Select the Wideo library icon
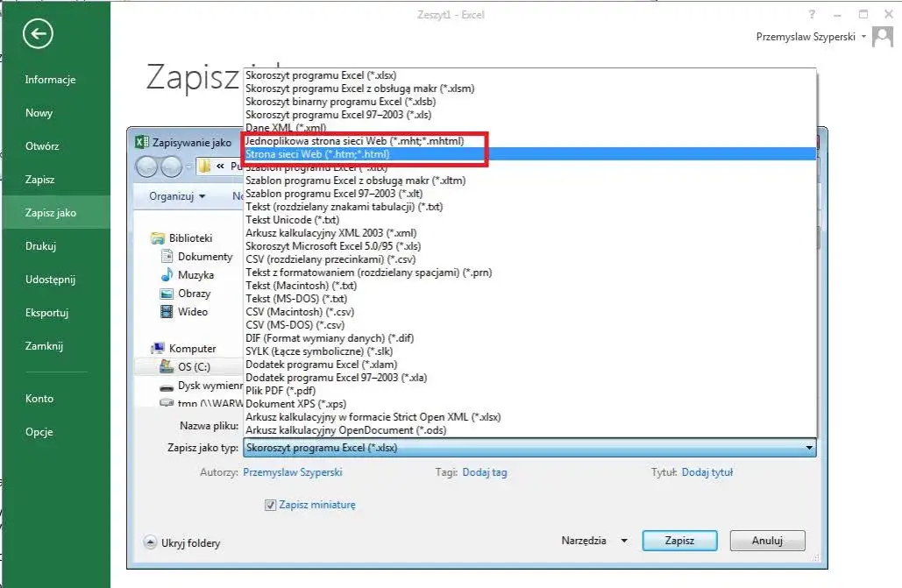 pyautogui.click(x=167, y=312)
